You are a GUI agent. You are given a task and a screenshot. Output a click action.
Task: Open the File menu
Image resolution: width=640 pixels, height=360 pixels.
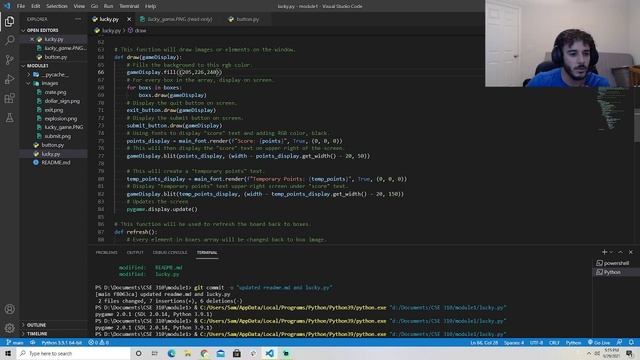21,6
